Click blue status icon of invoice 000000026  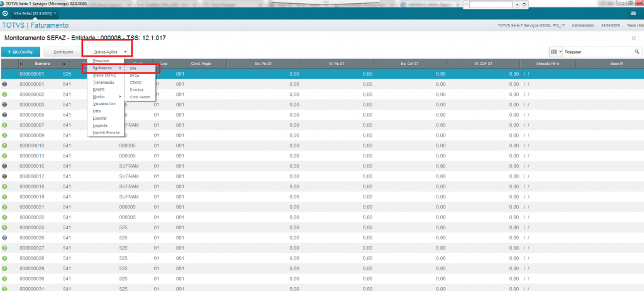[5, 237]
